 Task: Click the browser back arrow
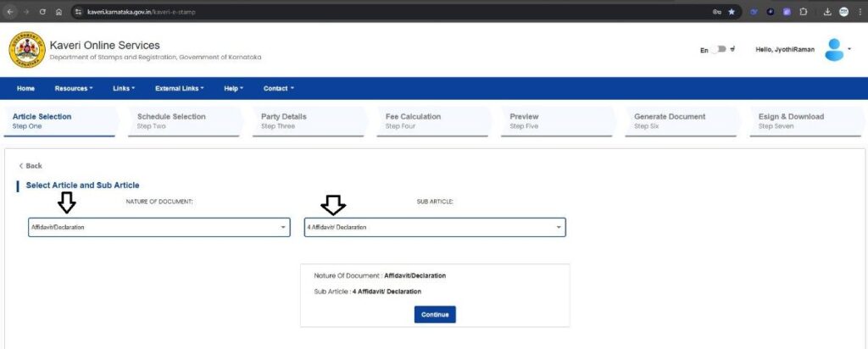tap(9, 12)
